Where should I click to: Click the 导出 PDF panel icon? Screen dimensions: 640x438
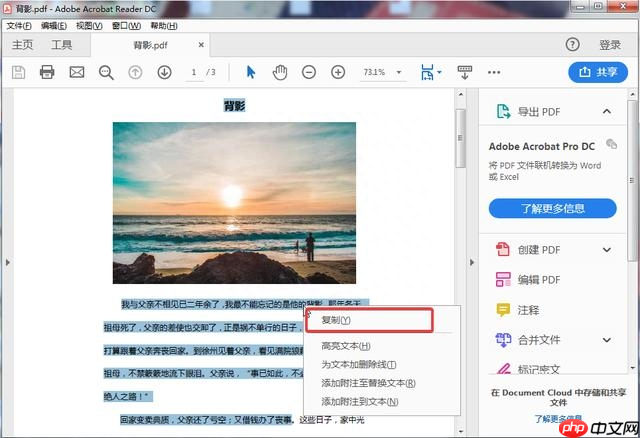(503, 111)
